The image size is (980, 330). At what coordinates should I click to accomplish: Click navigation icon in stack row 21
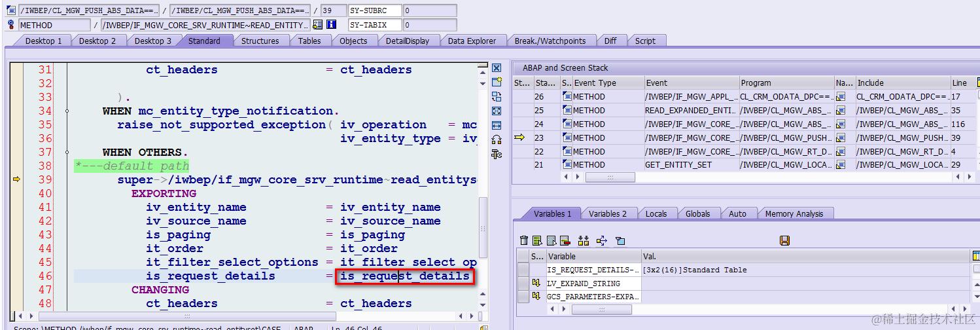(841, 165)
